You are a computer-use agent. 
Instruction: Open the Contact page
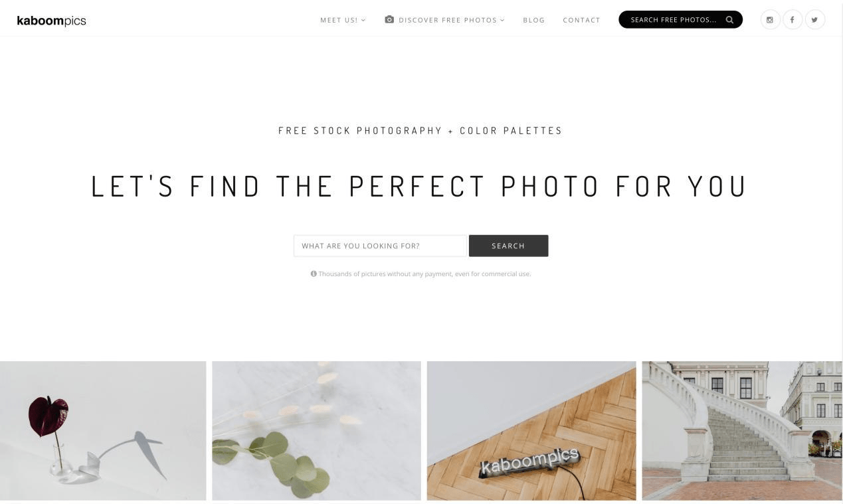coord(581,20)
